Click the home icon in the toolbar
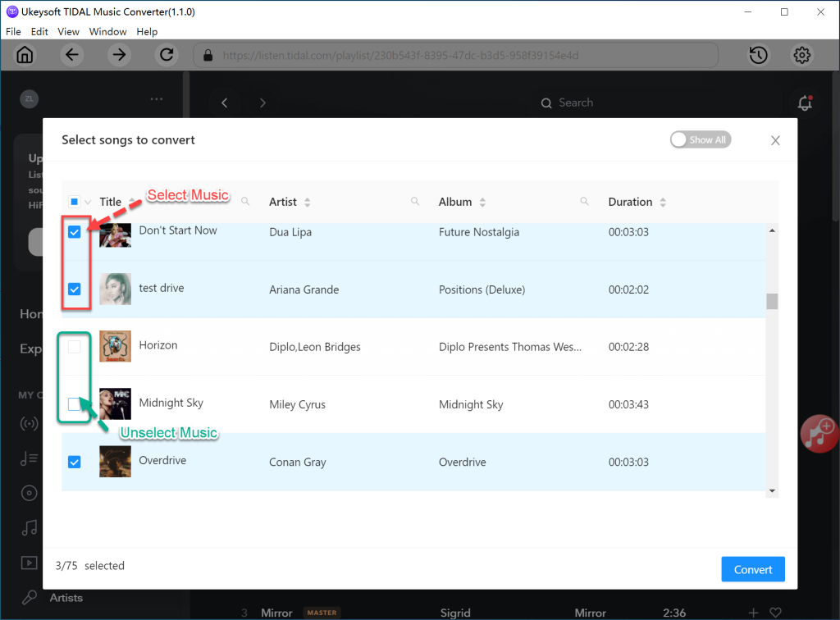The height and width of the screenshot is (620, 840). [25, 55]
